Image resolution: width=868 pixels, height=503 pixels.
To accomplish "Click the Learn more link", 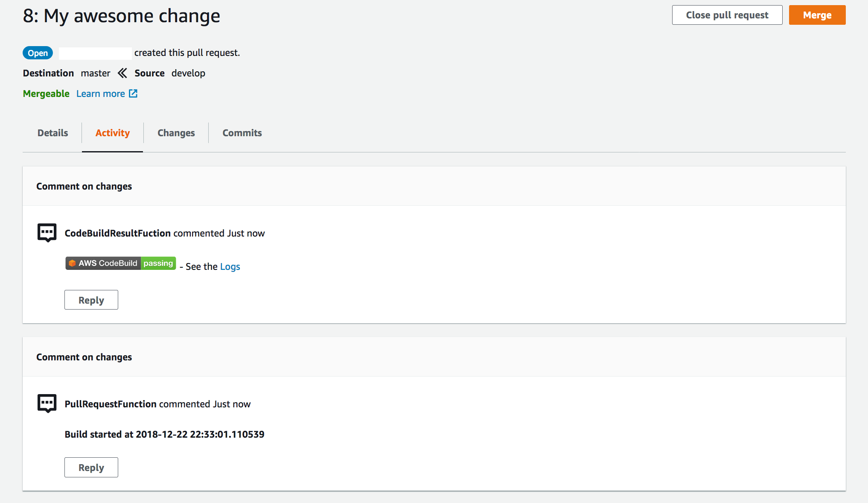I will click(101, 94).
